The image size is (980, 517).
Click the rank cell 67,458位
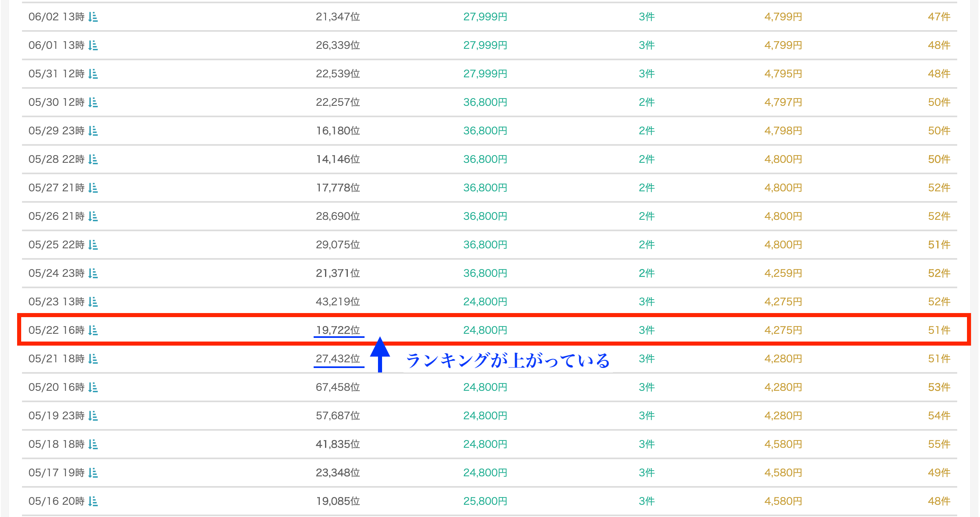tap(338, 387)
